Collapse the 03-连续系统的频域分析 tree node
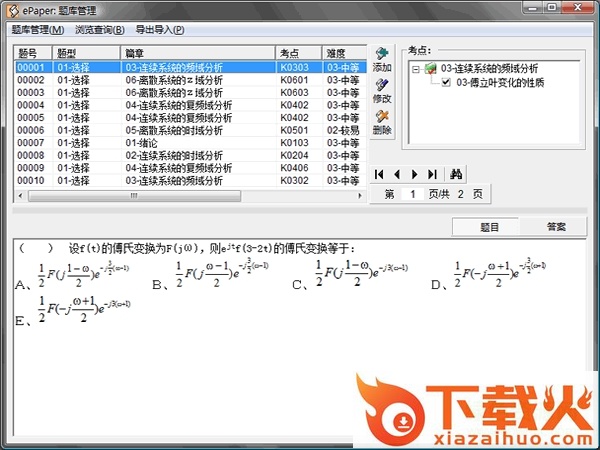 (416, 69)
